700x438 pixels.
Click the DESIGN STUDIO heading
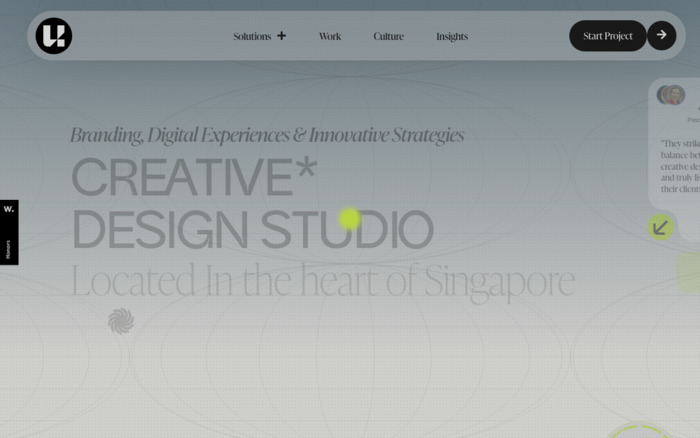252,229
